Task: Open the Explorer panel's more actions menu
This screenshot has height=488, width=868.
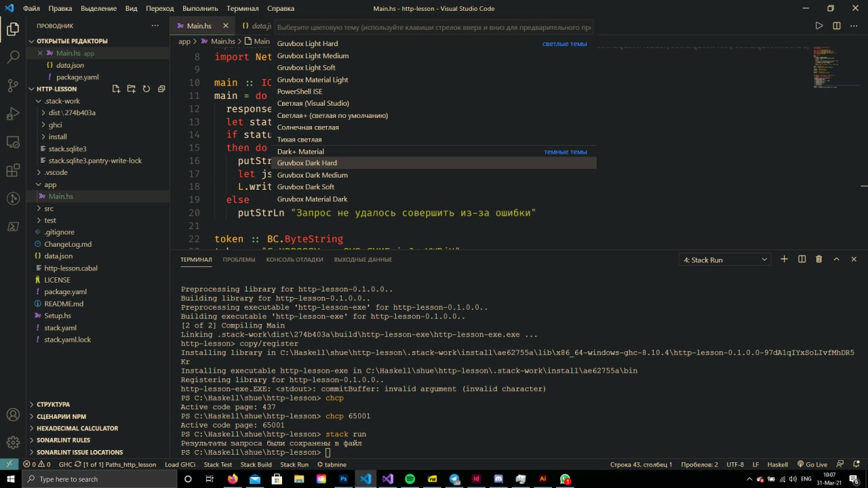Action: click(x=155, y=26)
